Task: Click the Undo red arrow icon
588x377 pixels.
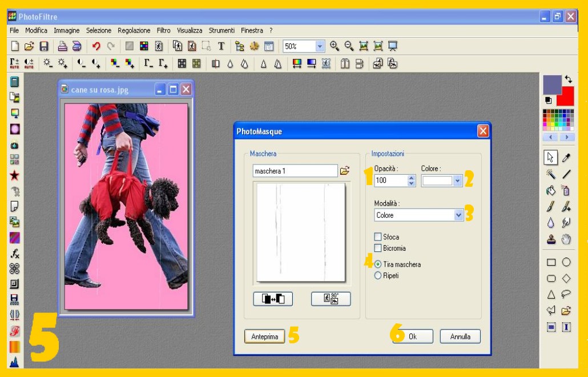Action: pos(96,46)
